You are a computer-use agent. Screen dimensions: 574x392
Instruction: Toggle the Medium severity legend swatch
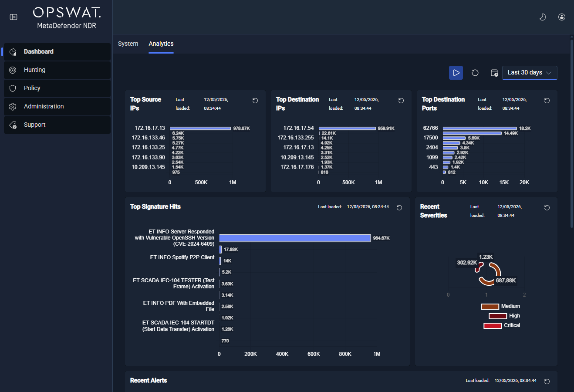(x=490, y=307)
